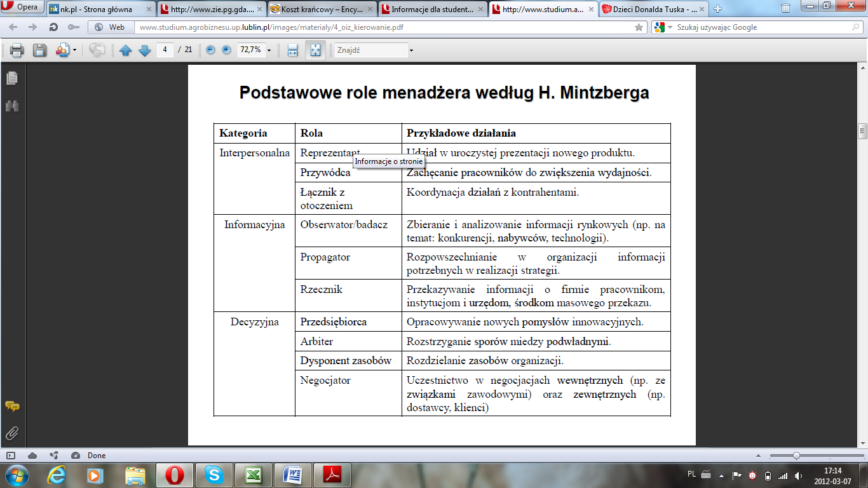Click the volume speaker tray icon
The width and height of the screenshot is (868, 488).
click(x=798, y=475)
